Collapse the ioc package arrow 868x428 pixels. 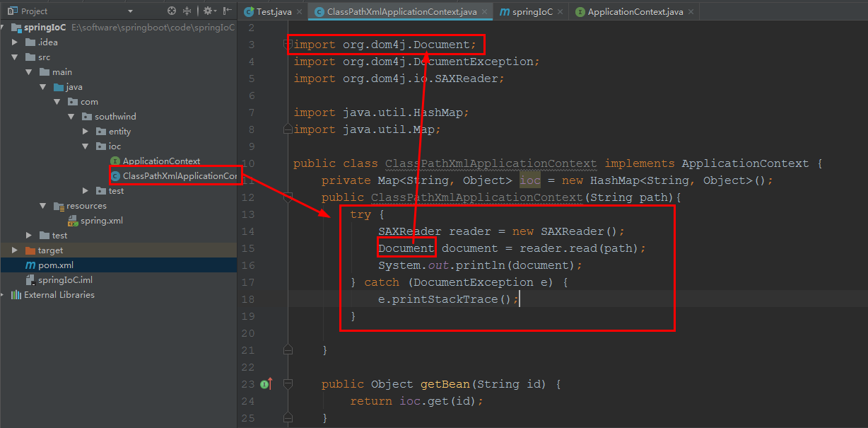pyautogui.click(x=86, y=146)
